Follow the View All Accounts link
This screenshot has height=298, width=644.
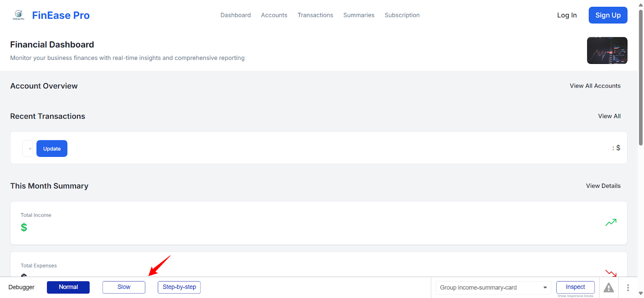(595, 86)
